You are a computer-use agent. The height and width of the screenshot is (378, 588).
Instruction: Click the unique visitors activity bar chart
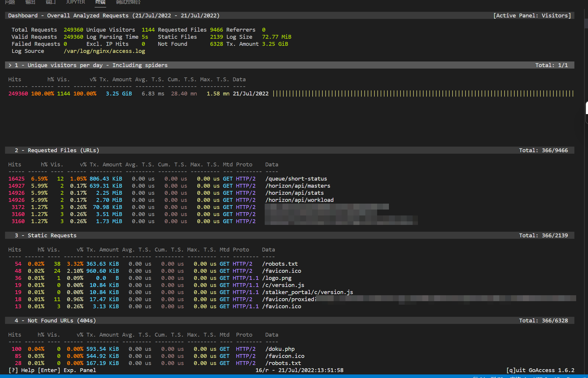[423, 93]
